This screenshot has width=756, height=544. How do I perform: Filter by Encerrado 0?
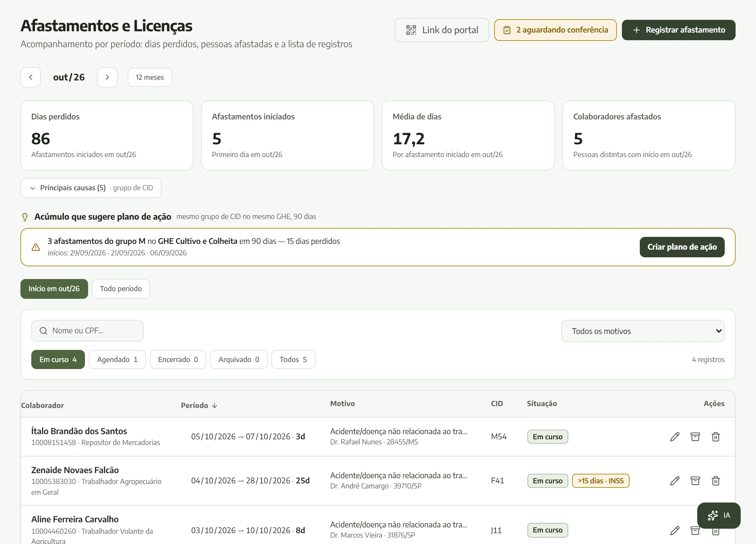(178, 359)
